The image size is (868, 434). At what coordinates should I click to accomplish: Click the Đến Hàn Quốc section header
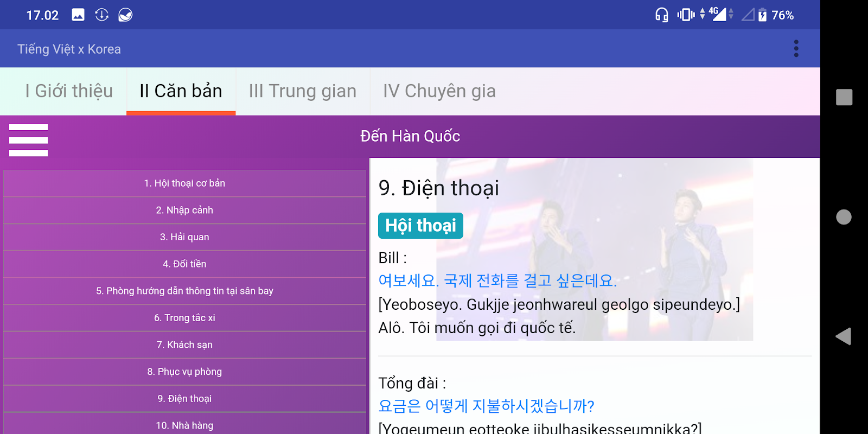click(410, 136)
